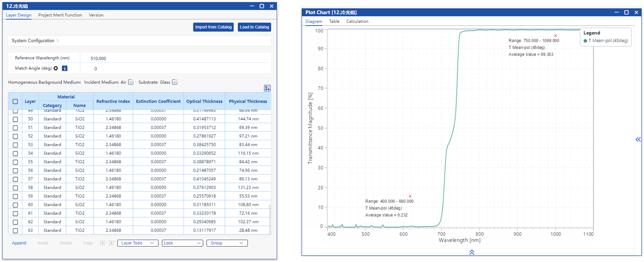Check the select-all layers header checkbox
The height and width of the screenshot is (262, 644).
15,101
